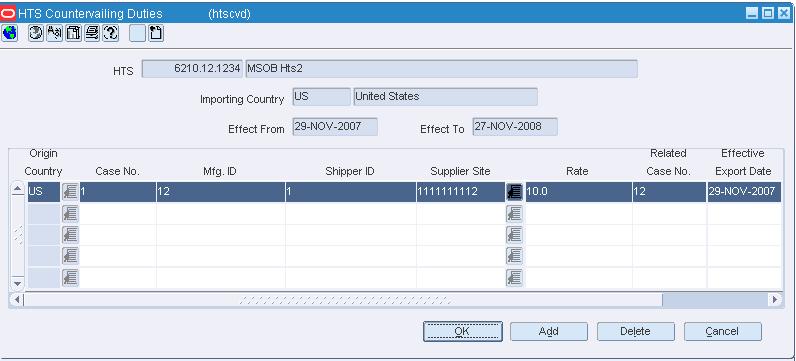Click the Delete button

pyautogui.click(x=636, y=332)
